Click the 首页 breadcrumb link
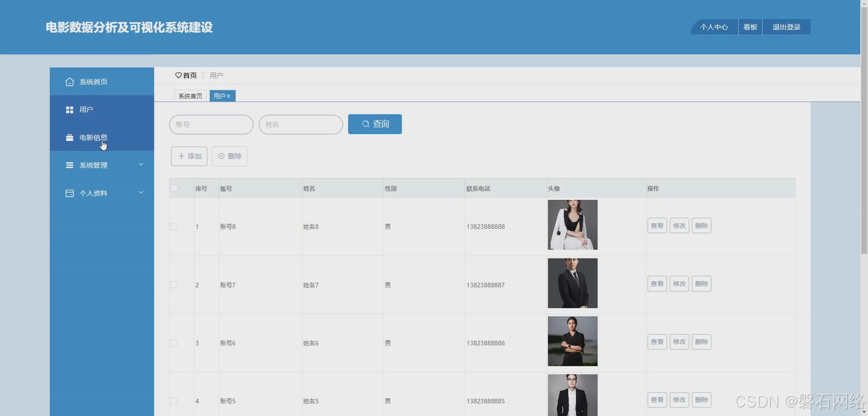This screenshot has width=868, height=416. 190,76
